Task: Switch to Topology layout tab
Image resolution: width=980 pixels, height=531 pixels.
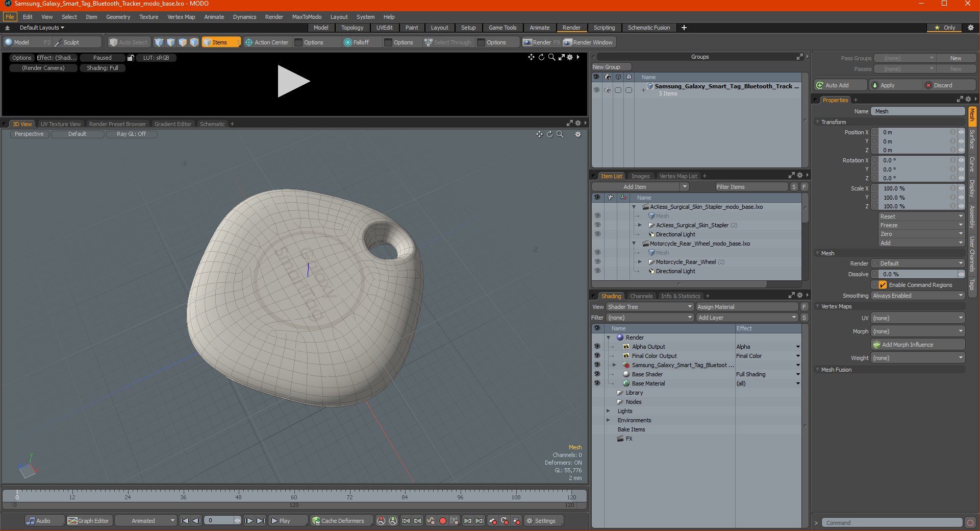Action: coord(352,28)
